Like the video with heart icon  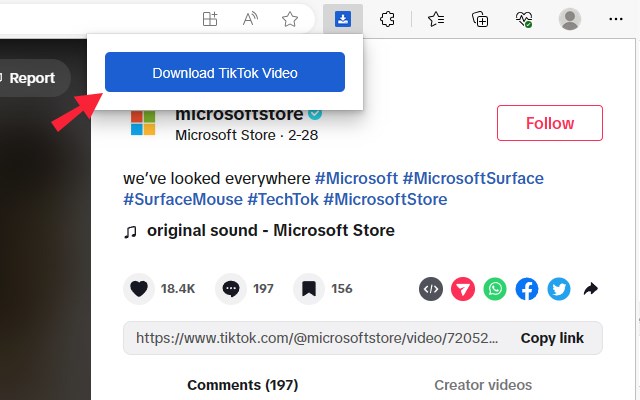pyautogui.click(x=139, y=289)
